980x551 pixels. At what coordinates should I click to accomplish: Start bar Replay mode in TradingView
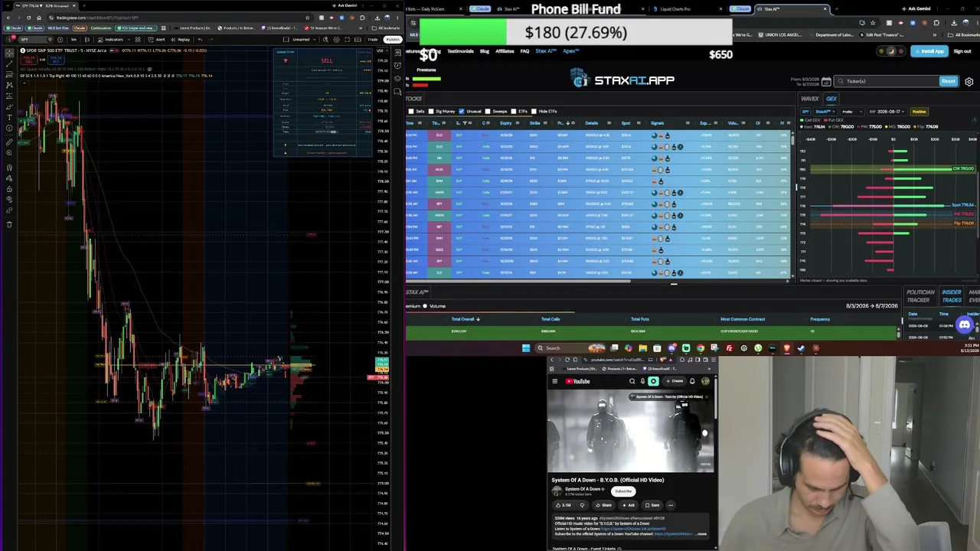[181, 39]
